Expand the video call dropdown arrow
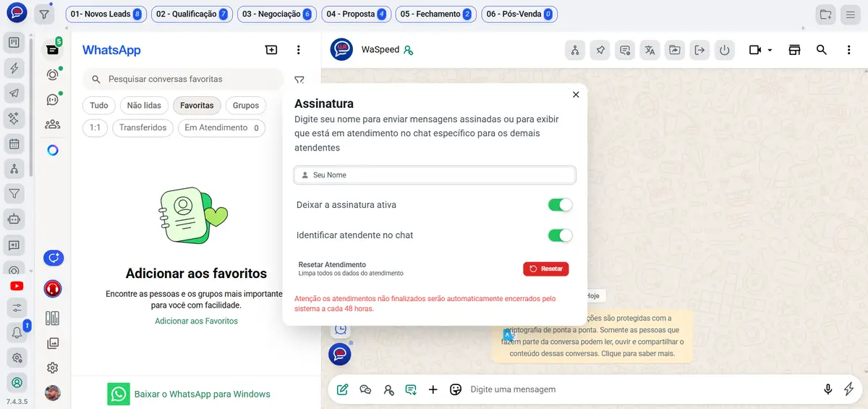The width and height of the screenshot is (868, 409). point(770,50)
